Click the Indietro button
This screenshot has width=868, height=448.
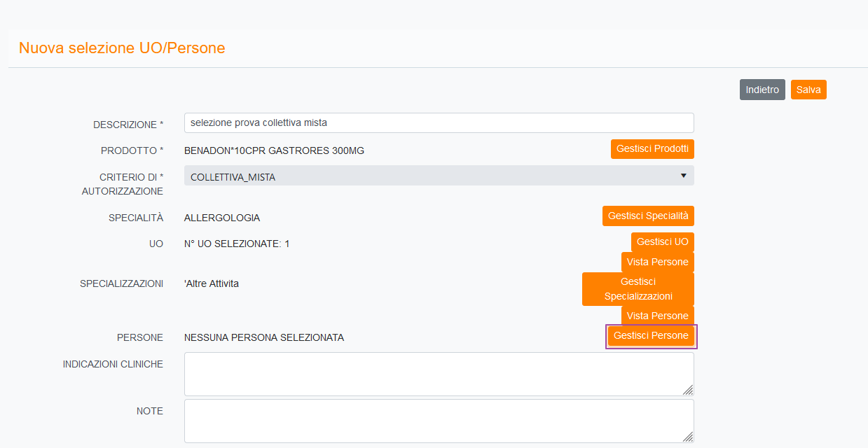(762, 90)
